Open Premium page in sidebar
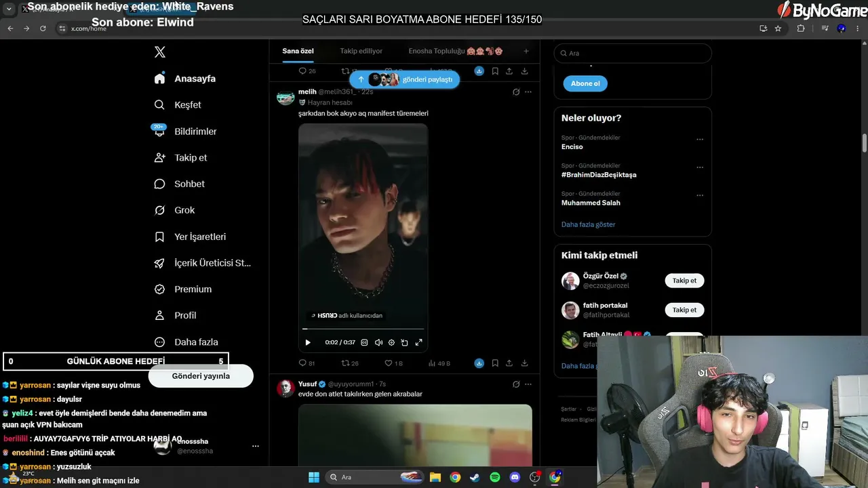The image size is (868, 488). point(182,289)
